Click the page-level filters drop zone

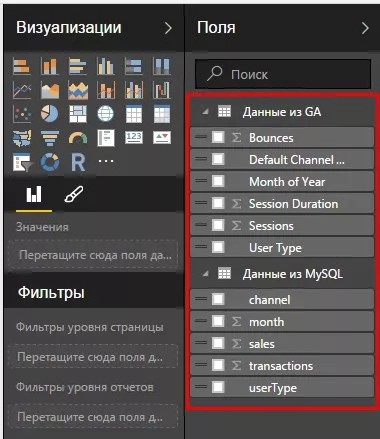93,357
